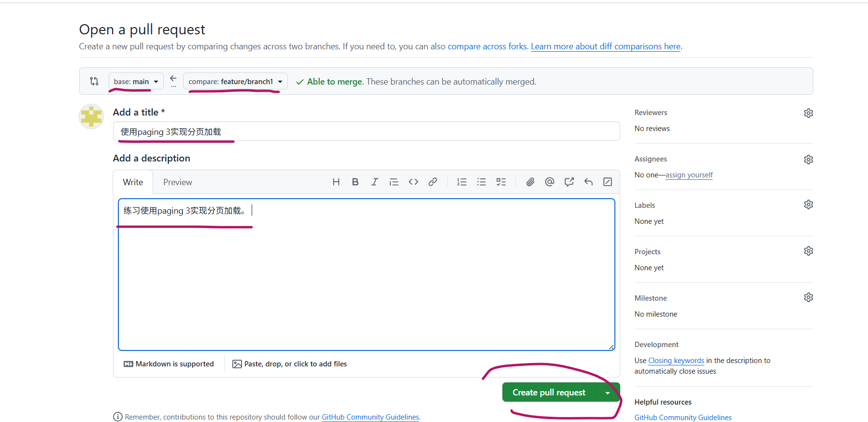Open Projects settings gear
868x422 pixels.
click(809, 251)
